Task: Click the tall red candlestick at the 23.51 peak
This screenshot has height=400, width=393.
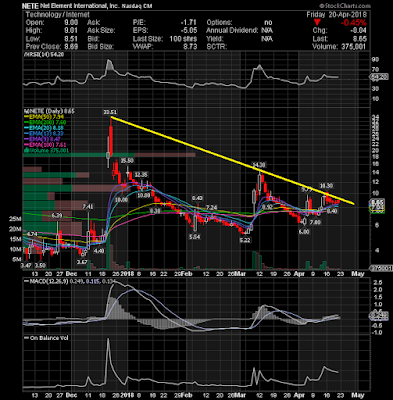Action: (111, 140)
